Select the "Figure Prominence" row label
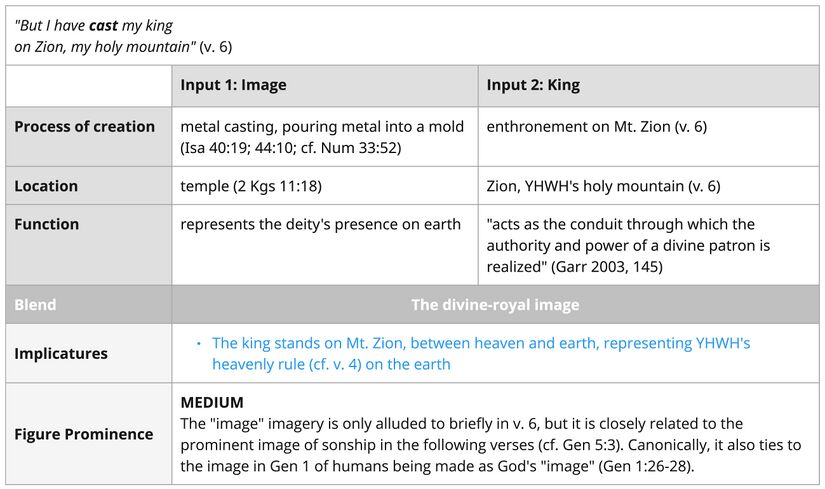 (x=84, y=434)
